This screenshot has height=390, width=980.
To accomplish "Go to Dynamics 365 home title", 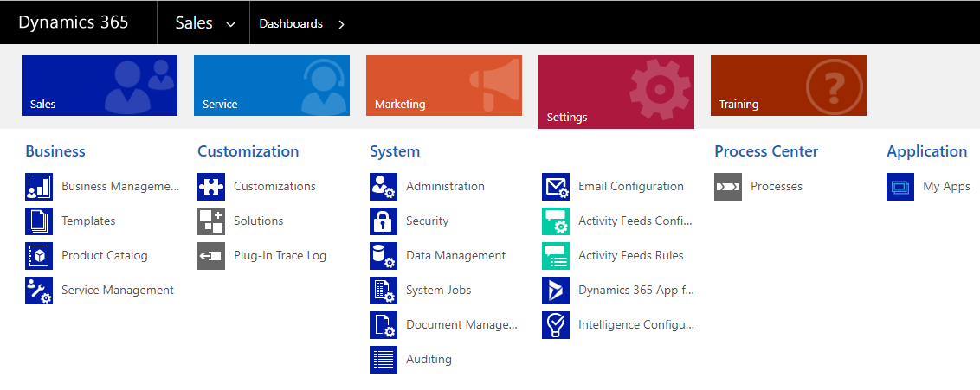I will point(73,22).
